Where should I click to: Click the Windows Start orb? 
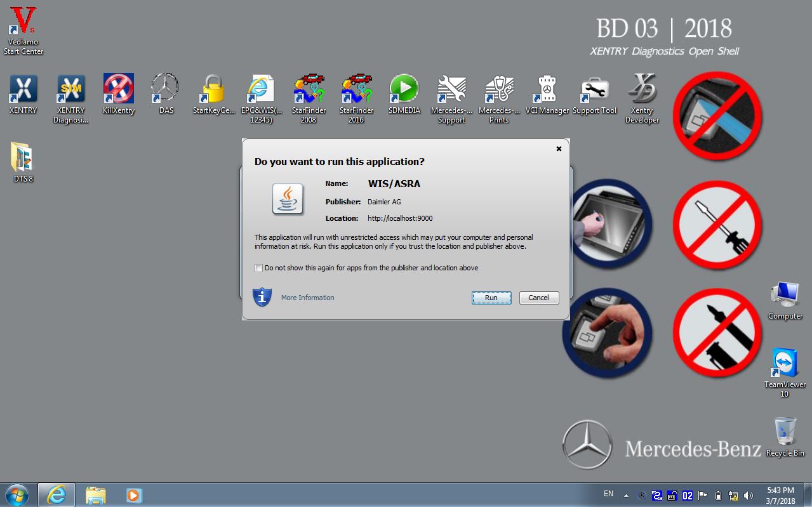pyautogui.click(x=17, y=495)
